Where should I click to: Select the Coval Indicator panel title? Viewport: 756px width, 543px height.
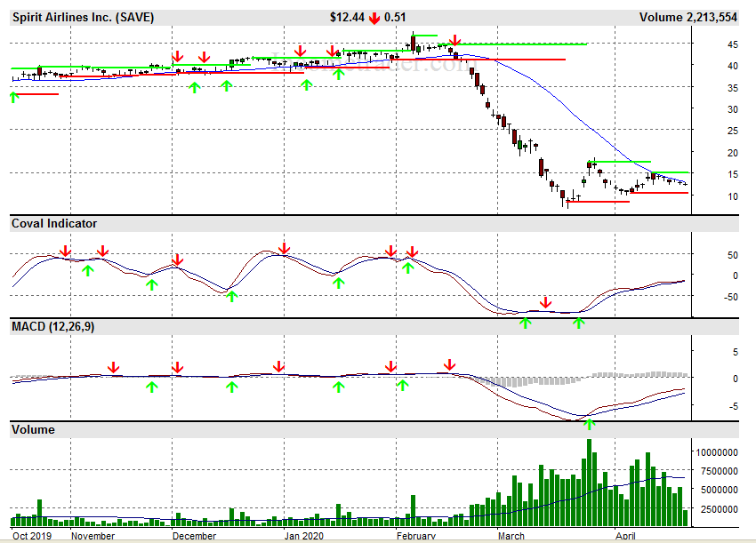tap(54, 224)
